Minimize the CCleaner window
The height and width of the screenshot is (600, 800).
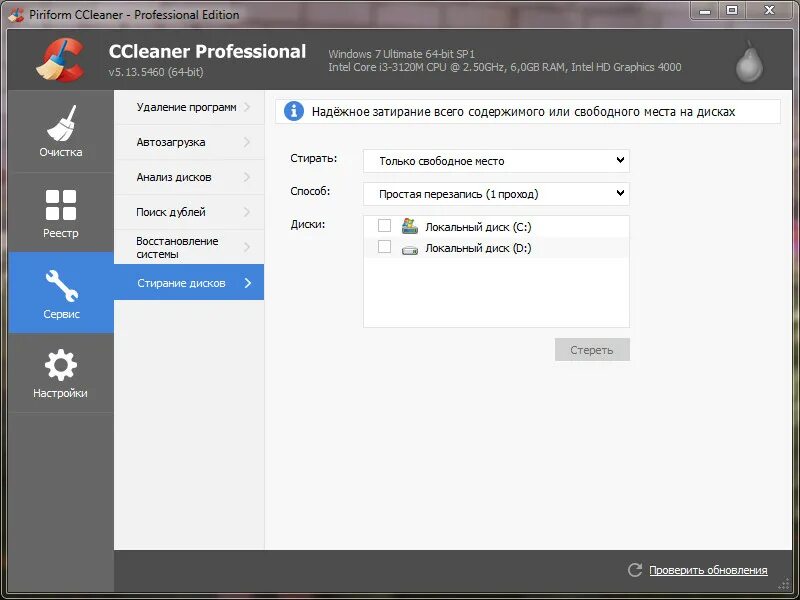pyautogui.click(x=705, y=11)
